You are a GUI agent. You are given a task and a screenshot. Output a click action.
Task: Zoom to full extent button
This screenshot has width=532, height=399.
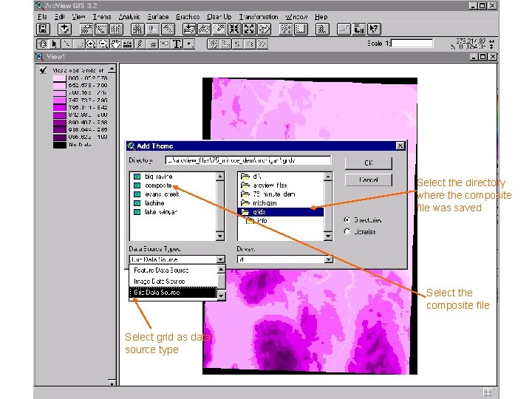pos(189,29)
